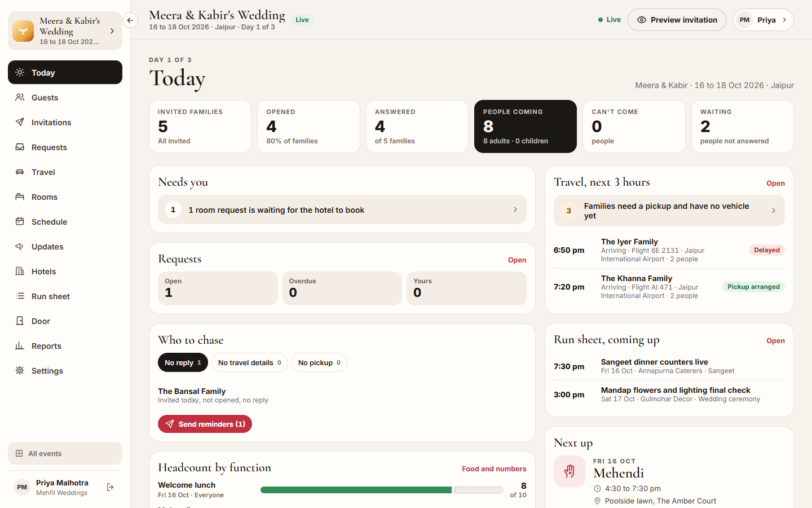This screenshot has width=812, height=508.
Task: Select the No travel details filter chip
Action: pos(250,362)
